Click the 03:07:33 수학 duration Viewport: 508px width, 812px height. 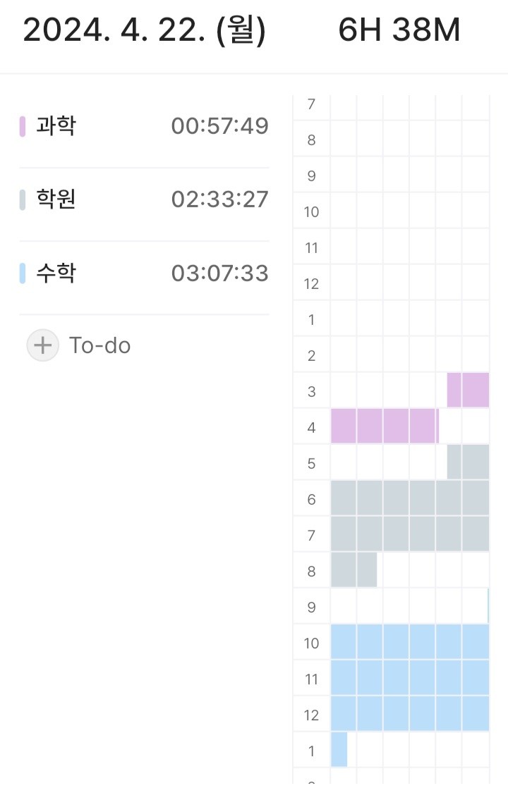point(219,273)
